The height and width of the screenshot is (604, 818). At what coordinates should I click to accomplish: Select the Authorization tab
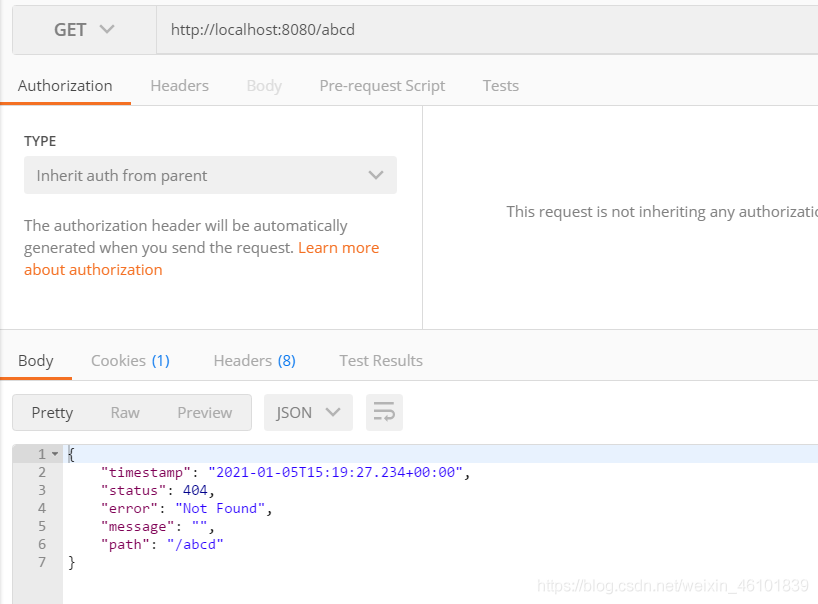click(x=65, y=85)
